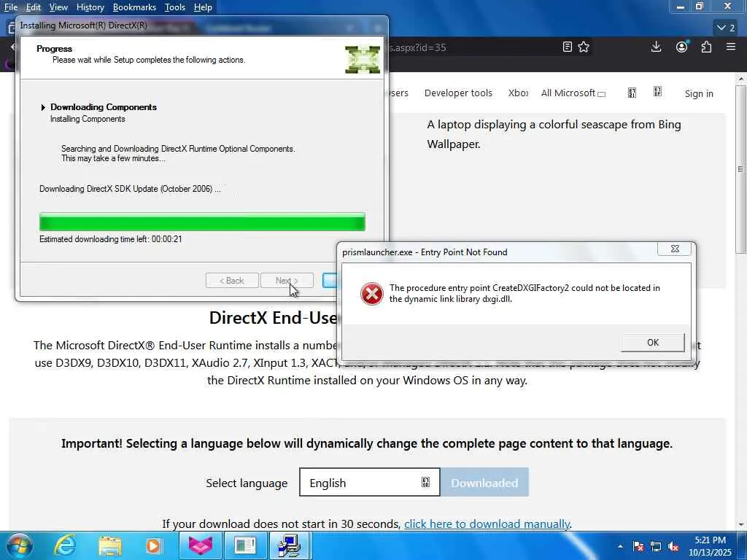Open the Developer tools page navigation item
Viewport: 747px width, 560px height.
pos(458,93)
